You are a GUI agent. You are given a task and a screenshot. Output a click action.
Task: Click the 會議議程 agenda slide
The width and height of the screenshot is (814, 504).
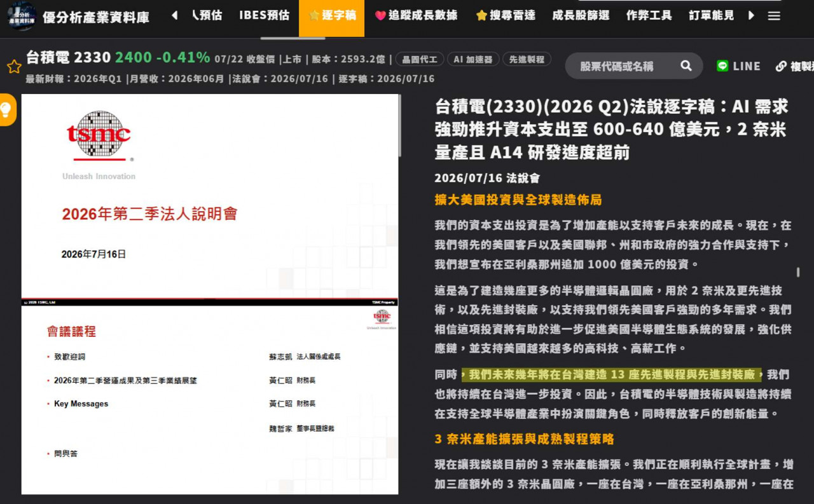pos(210,400)
